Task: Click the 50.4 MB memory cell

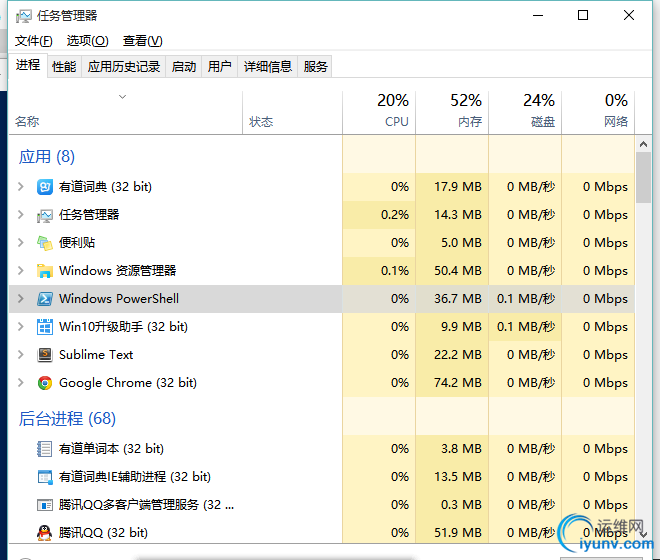Action: click(x=452, y=271)
